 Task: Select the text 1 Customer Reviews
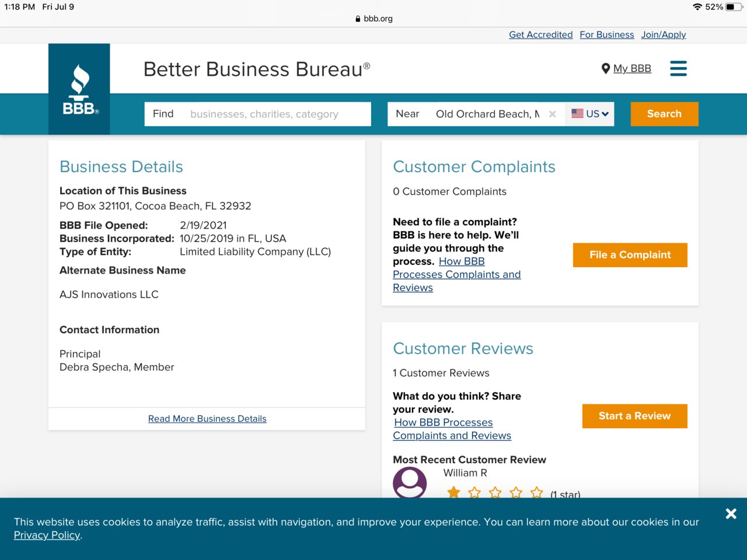(x=441, y=373)
